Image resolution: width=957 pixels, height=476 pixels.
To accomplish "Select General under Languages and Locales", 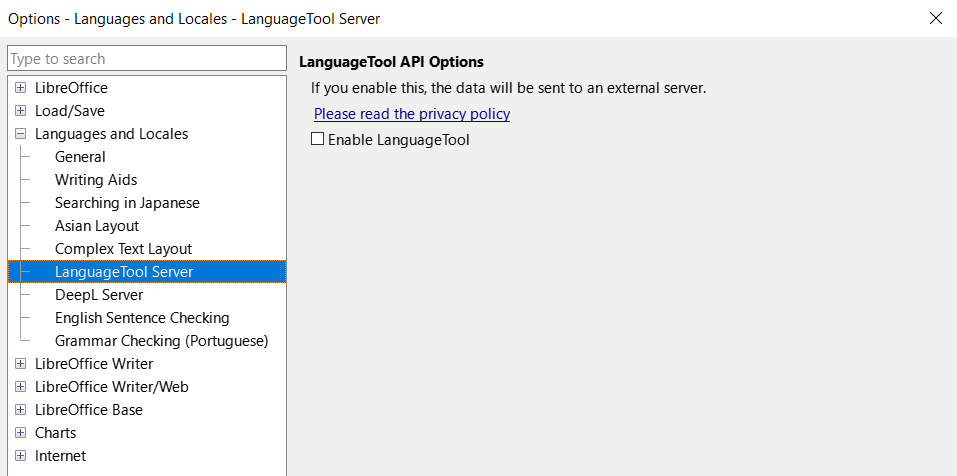I will click(80, 157).
